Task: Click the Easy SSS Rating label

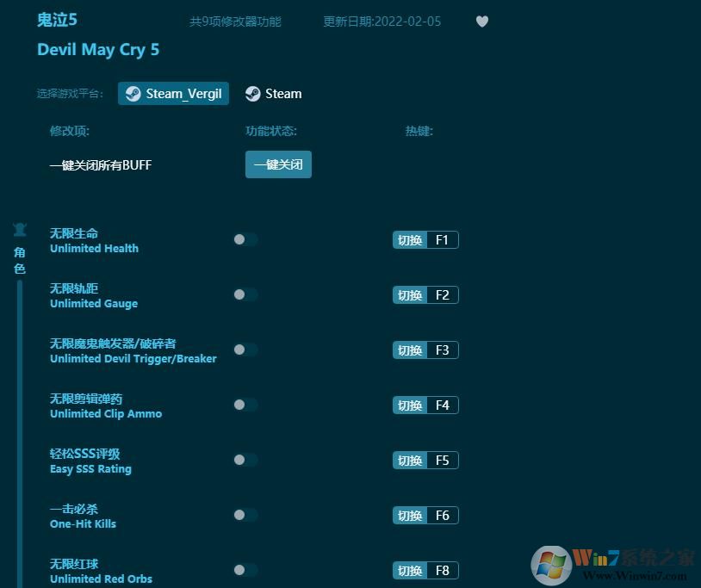Action: pos(90,469)
